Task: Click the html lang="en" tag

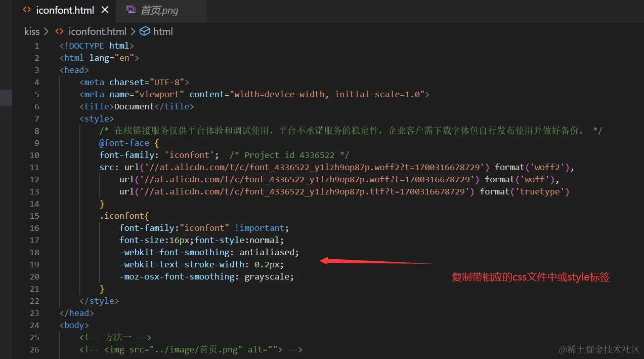Action: click(99, 58)
